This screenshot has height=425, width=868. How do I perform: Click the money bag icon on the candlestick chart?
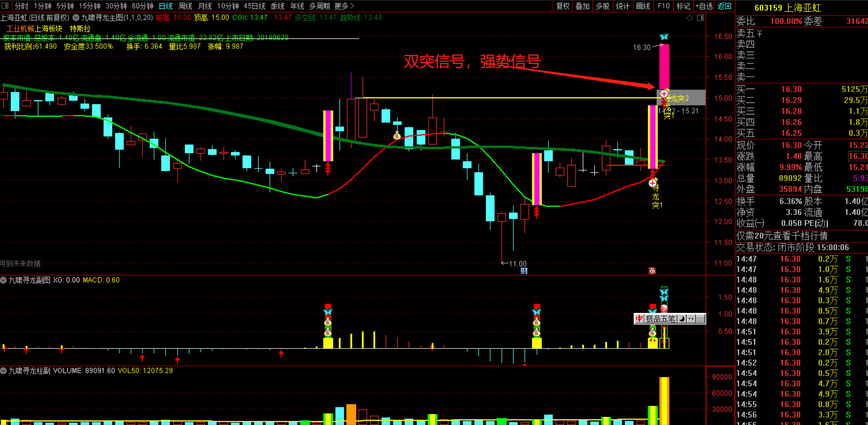(x=397, y=136)
